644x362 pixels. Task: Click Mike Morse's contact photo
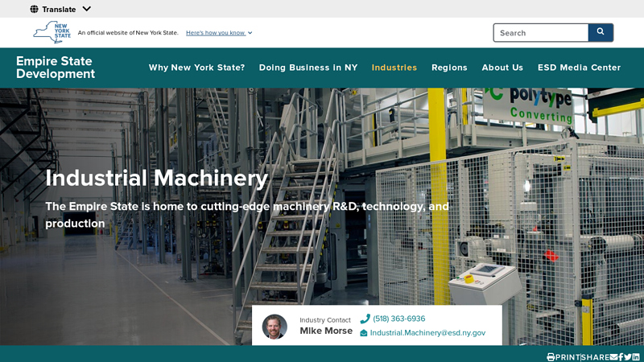pos(275,327)
